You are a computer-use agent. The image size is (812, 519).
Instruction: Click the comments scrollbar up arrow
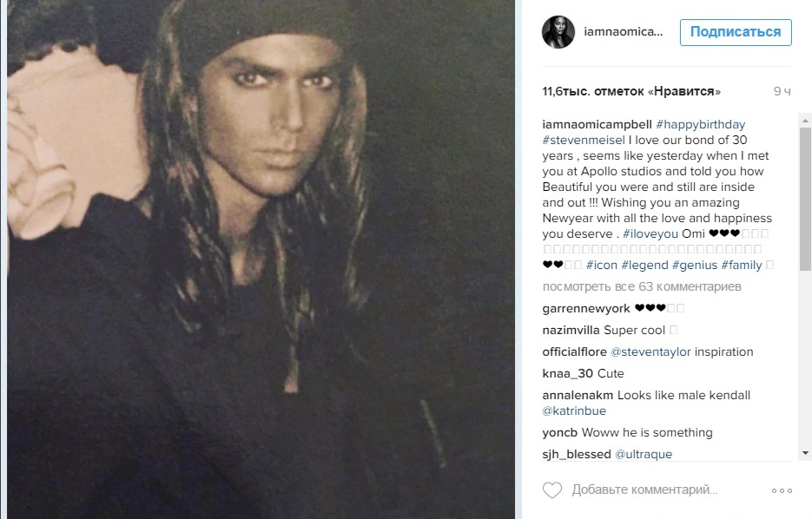[x=805, y=121]
